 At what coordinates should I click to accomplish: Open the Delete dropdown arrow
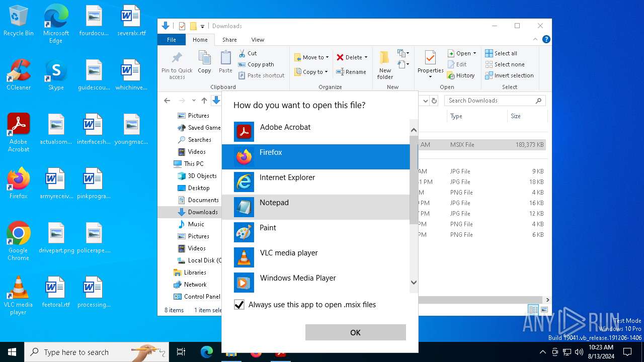click(x=366, y=57)
